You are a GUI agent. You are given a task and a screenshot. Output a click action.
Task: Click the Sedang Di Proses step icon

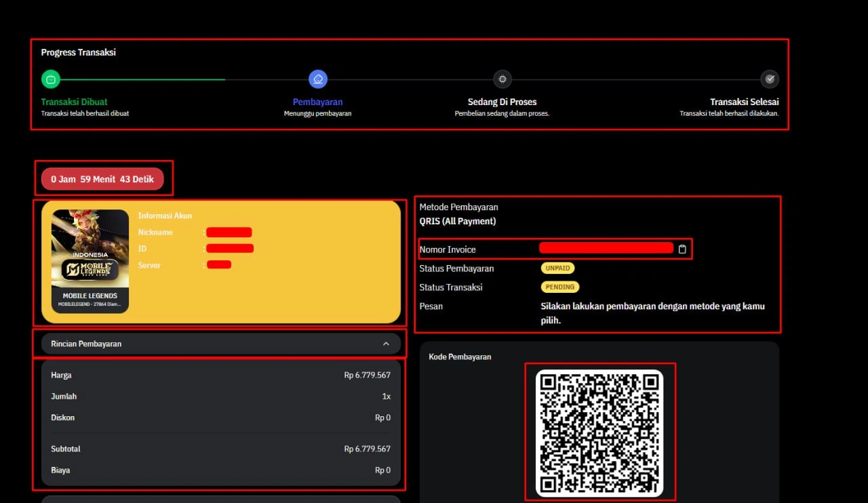(502, 79)
